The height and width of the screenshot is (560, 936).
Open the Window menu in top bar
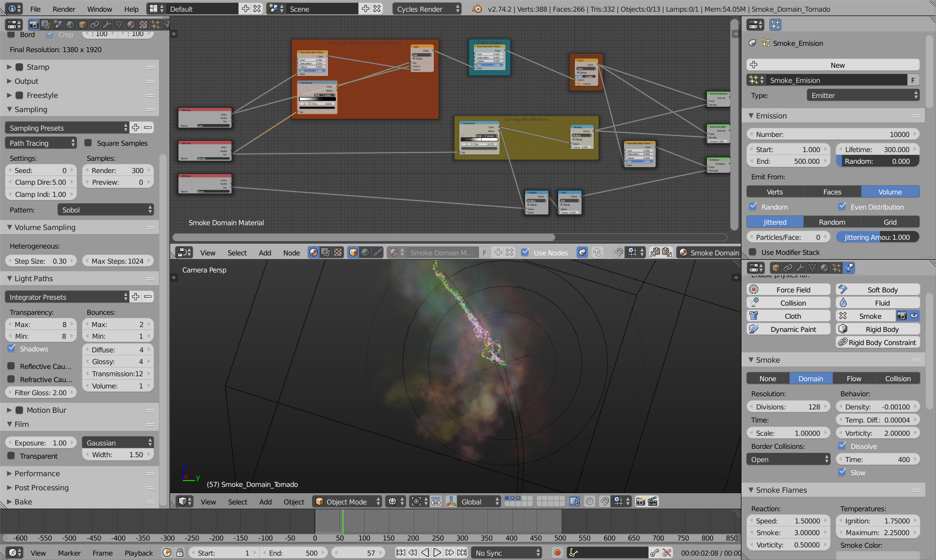99,9
